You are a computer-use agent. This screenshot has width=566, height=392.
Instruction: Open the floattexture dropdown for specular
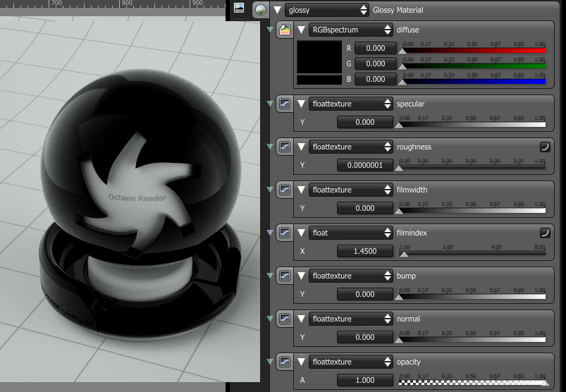[x=351, y=104]
